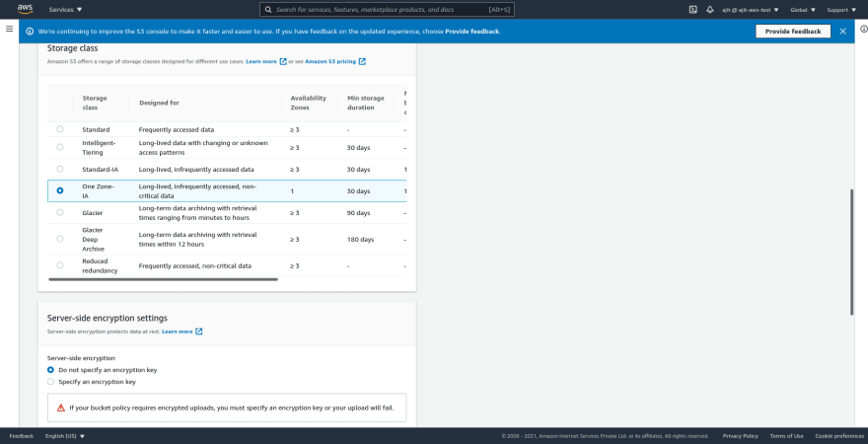The image size is (868, 444).
Task: Open the AWS home logo
Action: (25, 9)
